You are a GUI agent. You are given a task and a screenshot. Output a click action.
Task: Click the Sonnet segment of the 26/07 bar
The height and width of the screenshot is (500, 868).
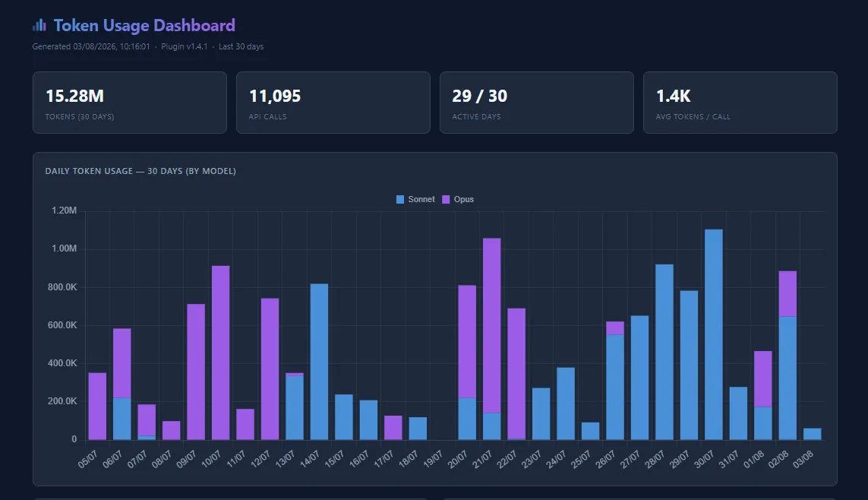pyautogui.click(x=615, y=387)
